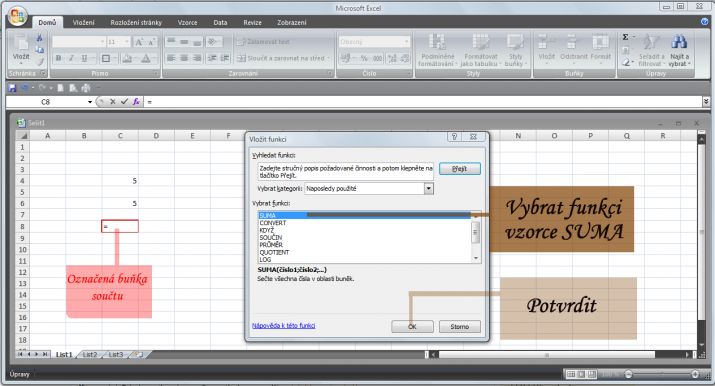Open the Vybrat kategorii combo box
The image size is (715, 386).
point(369,188)
